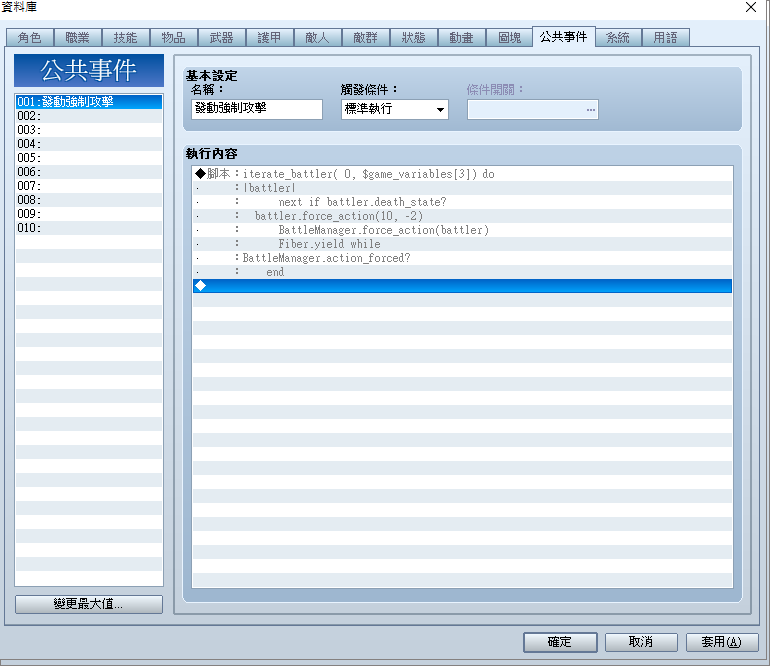Click the 取消 cancel button
The image size is (770, 666).
click(x=641, y=642)
